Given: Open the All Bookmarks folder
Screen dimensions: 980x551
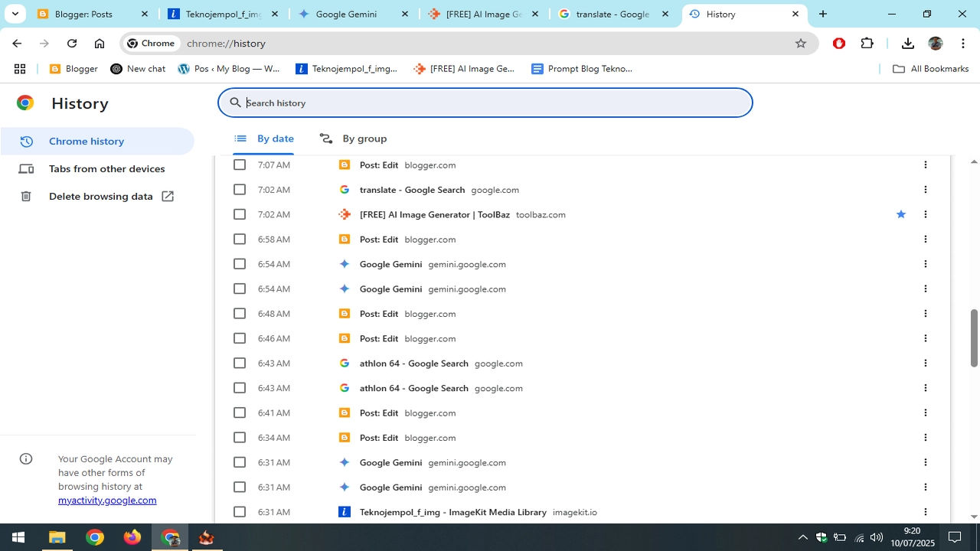Looking at the screenshot, I should (x=931, y=69).
